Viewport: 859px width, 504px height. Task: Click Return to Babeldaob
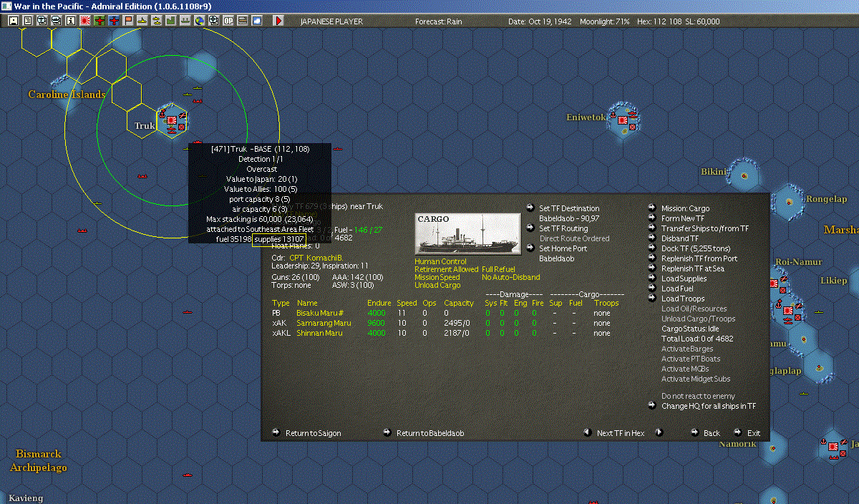point(430,433)
